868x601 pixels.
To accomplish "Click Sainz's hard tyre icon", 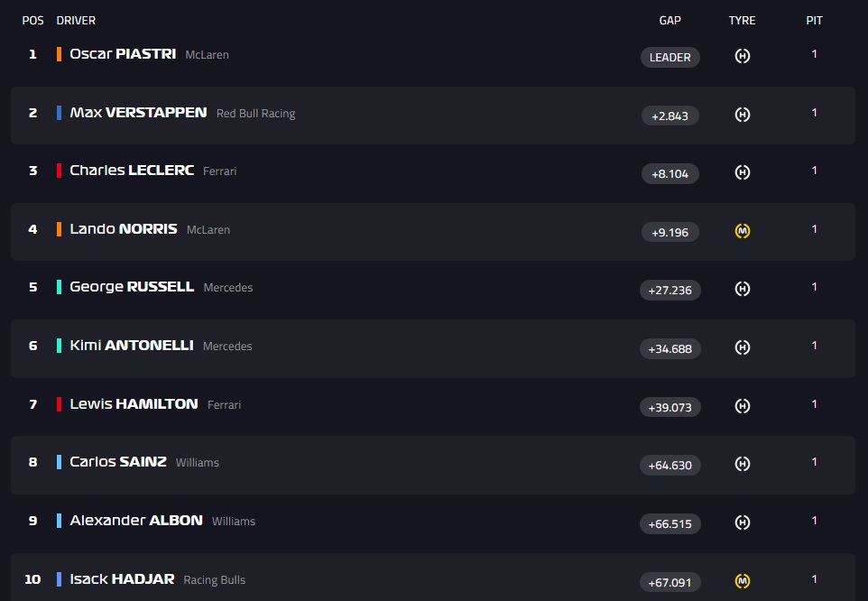I will coord(742,464).
